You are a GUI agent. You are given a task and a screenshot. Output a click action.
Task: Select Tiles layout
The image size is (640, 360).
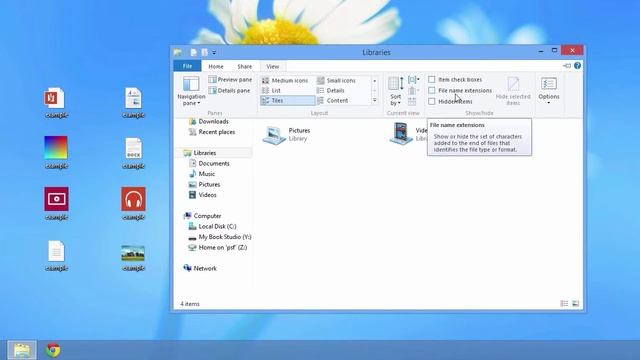coord(287,100)
